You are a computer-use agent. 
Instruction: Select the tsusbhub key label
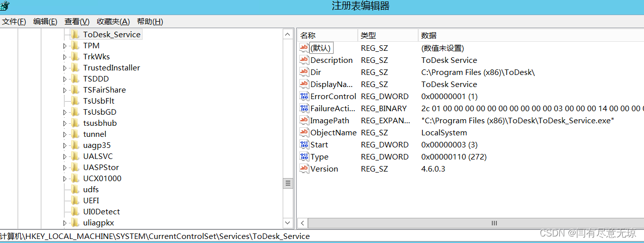point(100,123)
